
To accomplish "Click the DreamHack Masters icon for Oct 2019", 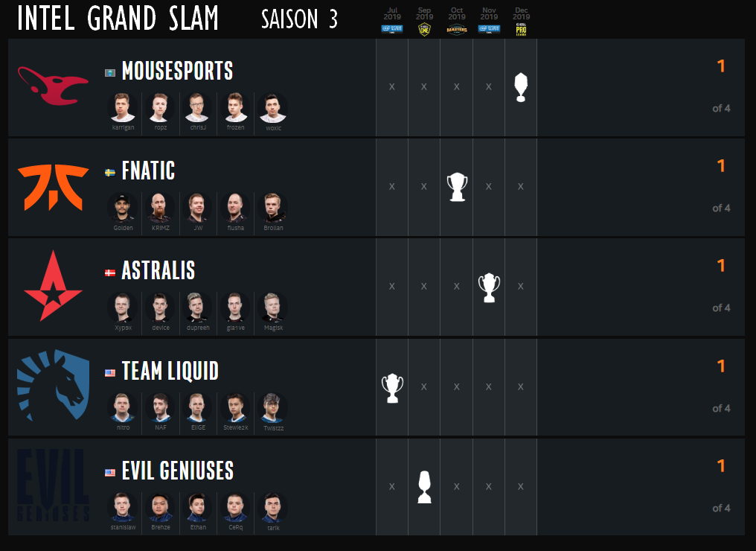I will click(x=457, y=28).
